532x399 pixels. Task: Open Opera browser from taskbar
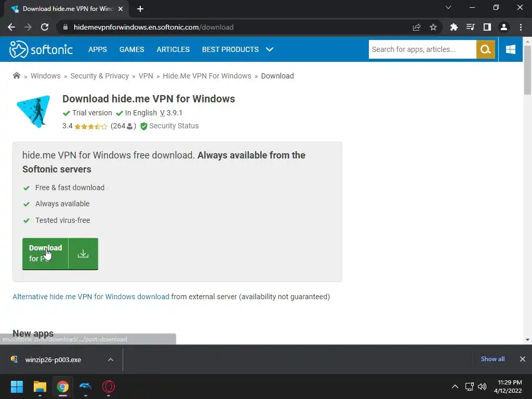(x=109, y=387)
